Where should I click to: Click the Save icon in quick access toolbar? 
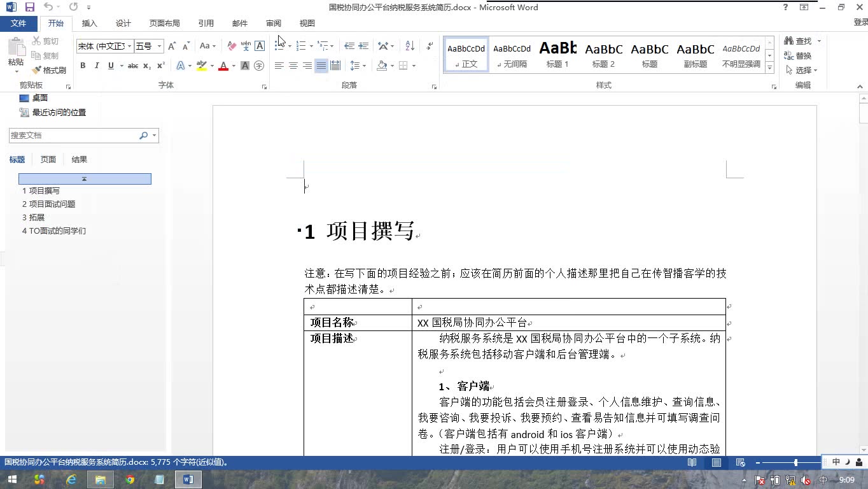(30, 7)
